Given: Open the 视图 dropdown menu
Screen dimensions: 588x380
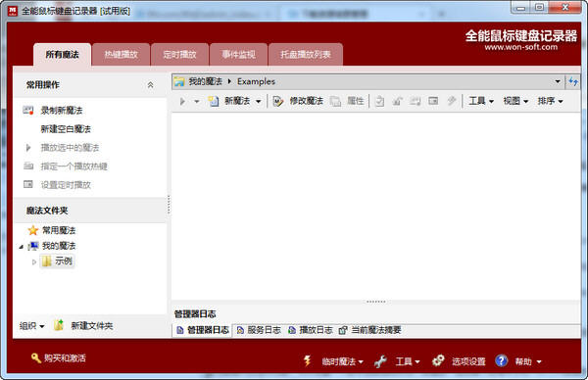Looking at the screenshot, I should click(515, 101).
